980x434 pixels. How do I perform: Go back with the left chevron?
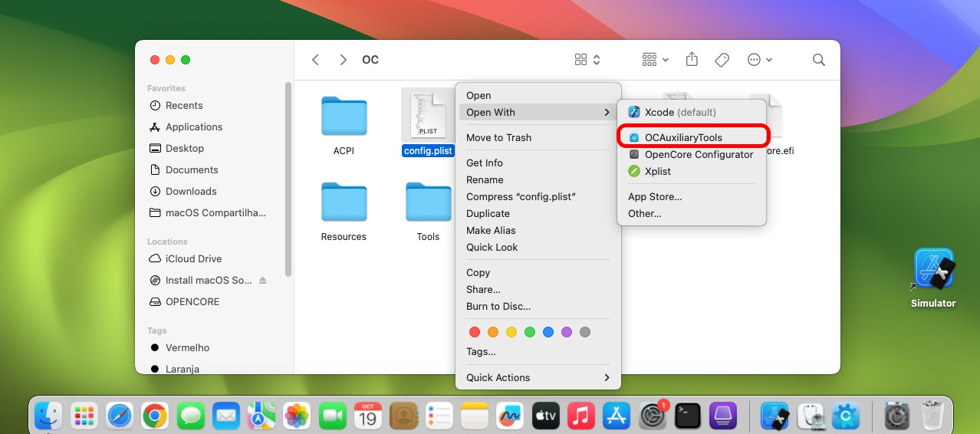click(316, 60)
